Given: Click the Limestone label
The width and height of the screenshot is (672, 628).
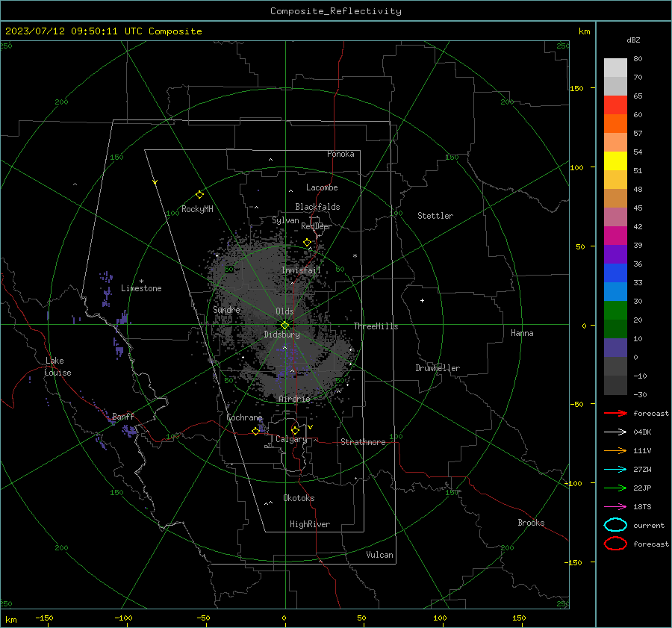Looking at the screenshot, I should [x=141, y=288].
